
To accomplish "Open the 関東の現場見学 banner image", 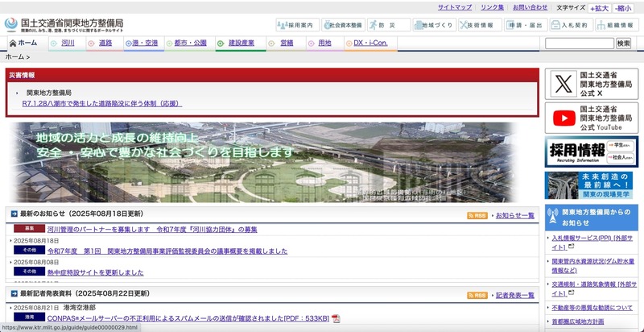I will tap(591, 185).
